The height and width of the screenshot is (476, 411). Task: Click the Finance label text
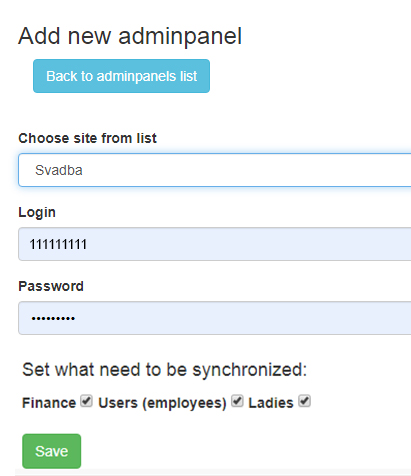pos(49,403)
